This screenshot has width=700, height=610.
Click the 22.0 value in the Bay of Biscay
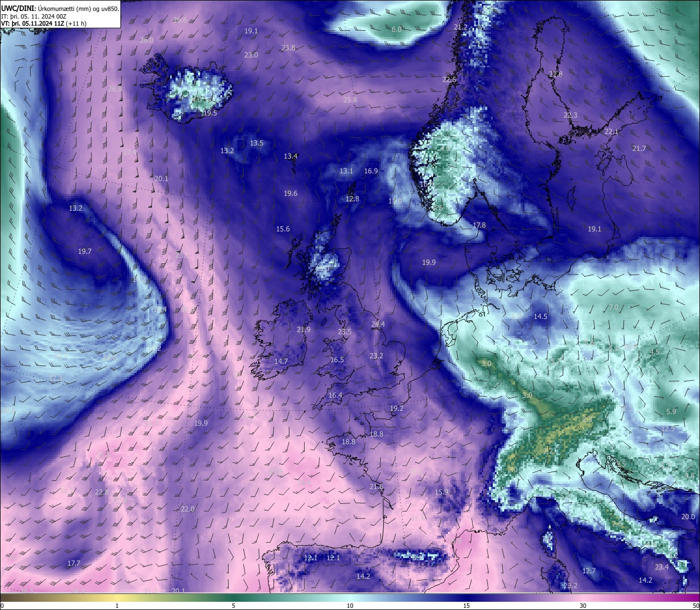point(188,509)
